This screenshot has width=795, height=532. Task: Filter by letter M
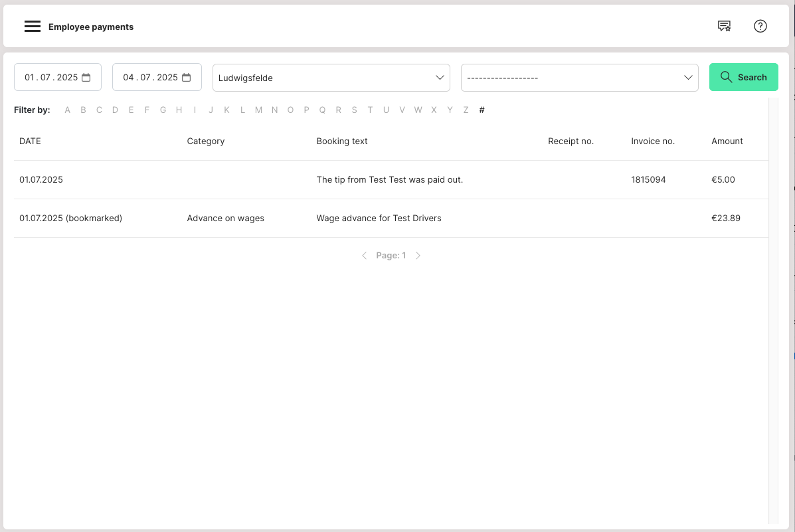click(x=258, y=110)
